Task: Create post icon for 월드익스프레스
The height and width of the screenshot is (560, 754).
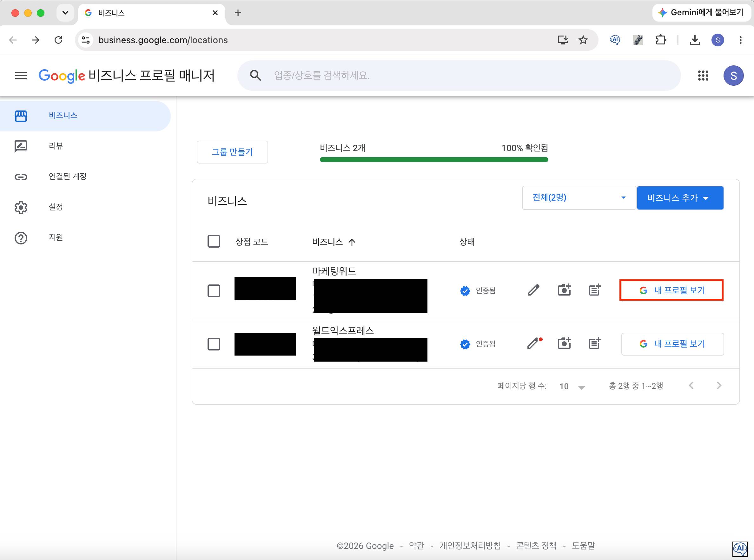Action: click(x=595, y=343)
